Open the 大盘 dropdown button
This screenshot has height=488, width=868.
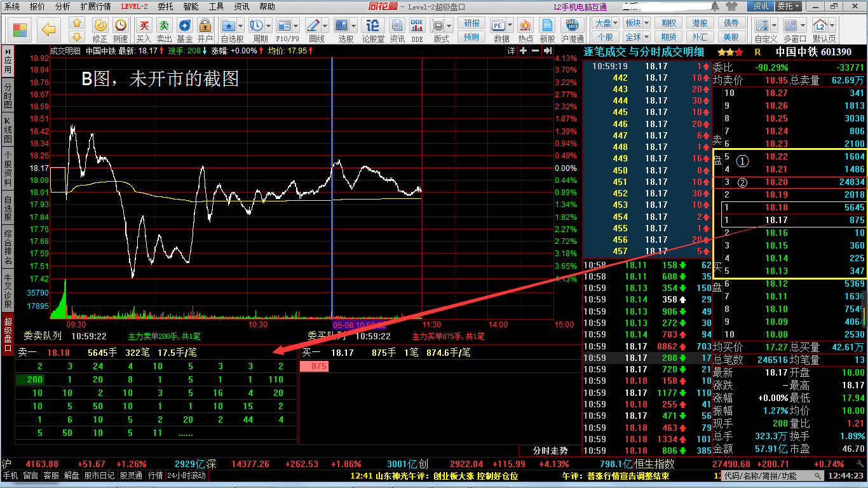(606, 23)
